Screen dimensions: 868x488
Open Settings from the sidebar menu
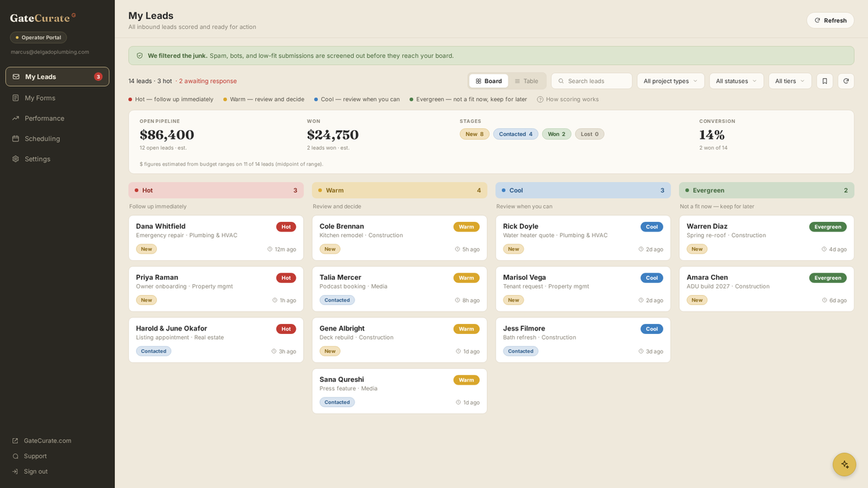click(57, 158)
